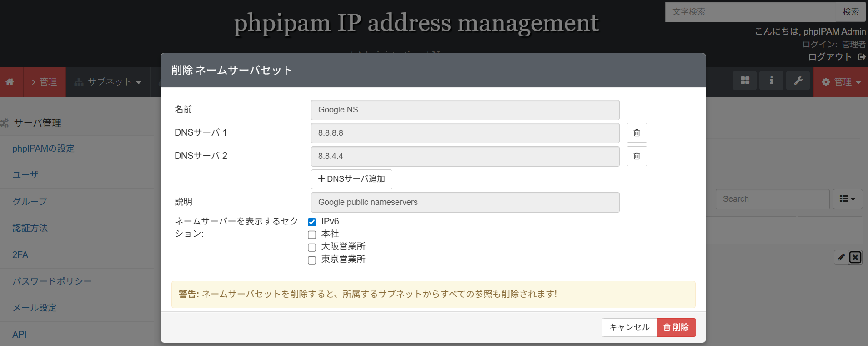Check the 大阪営業所 section checkbox
This screenshot has height=346, width=868.
click(x=312, y=248)
